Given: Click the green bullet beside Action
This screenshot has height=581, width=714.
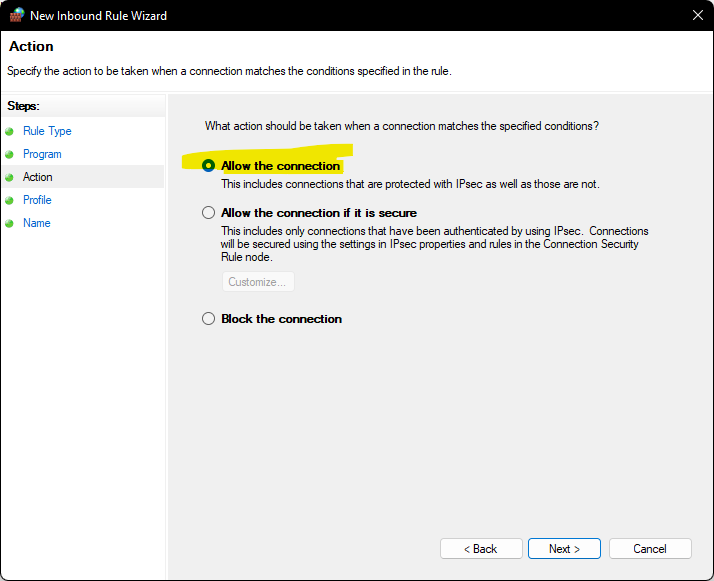Looking at the screenshot, I should [x=9, y=178].
